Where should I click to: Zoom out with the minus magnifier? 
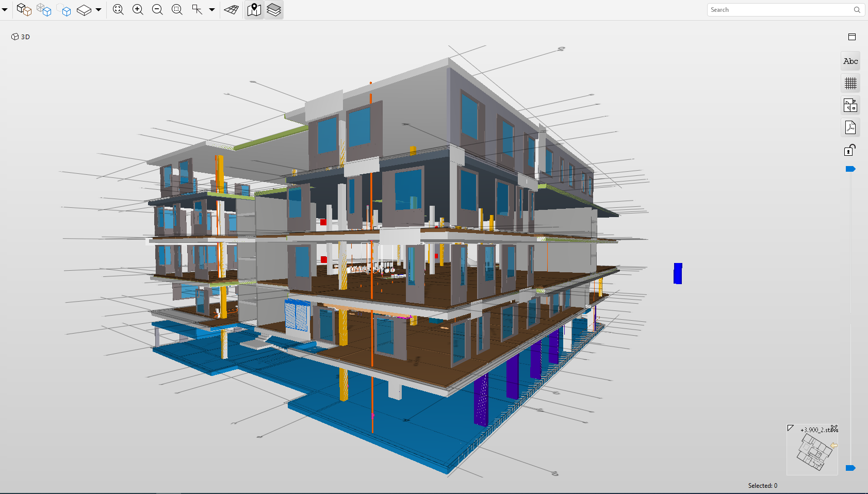tap(157, 10)
